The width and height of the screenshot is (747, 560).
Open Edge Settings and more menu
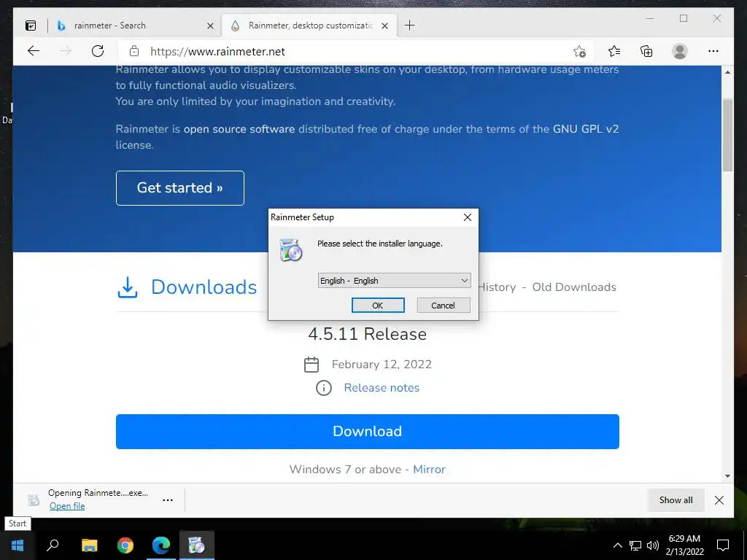tap(713, 51)
